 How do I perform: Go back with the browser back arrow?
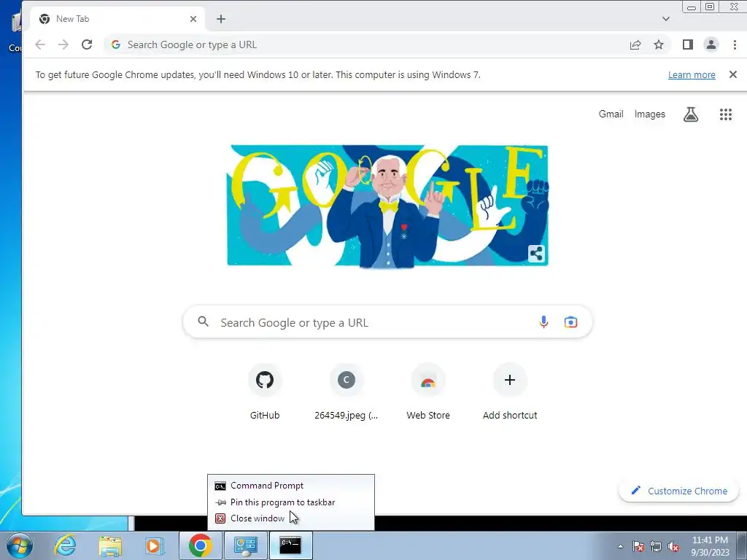click(40, 44)
